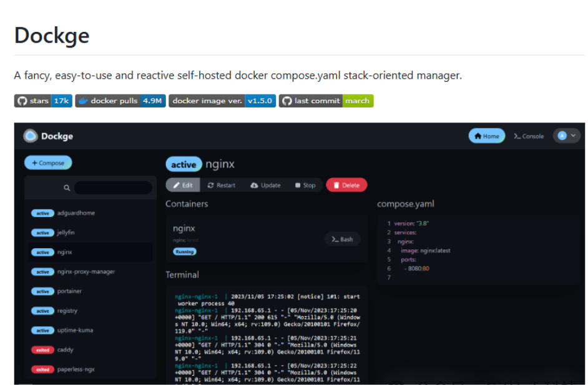This screenshot has height=385, width=588.
Task: Select the adguardhome stack
Action: [91, 213]
